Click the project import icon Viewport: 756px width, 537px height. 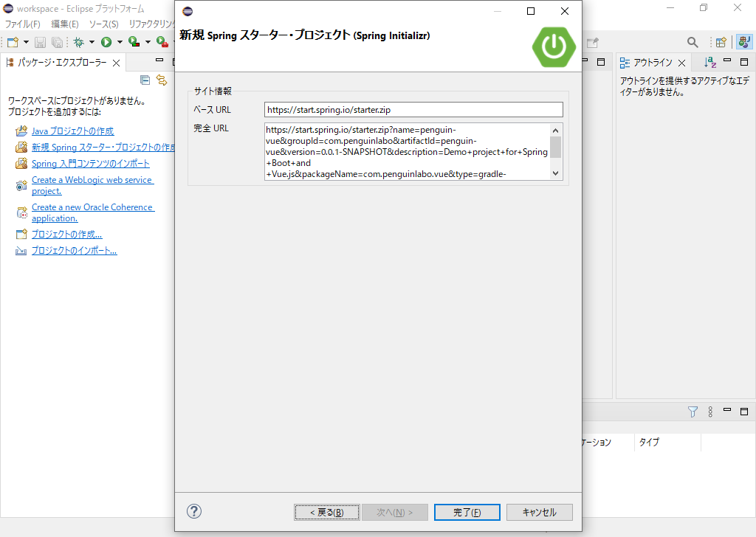point(21,251)
